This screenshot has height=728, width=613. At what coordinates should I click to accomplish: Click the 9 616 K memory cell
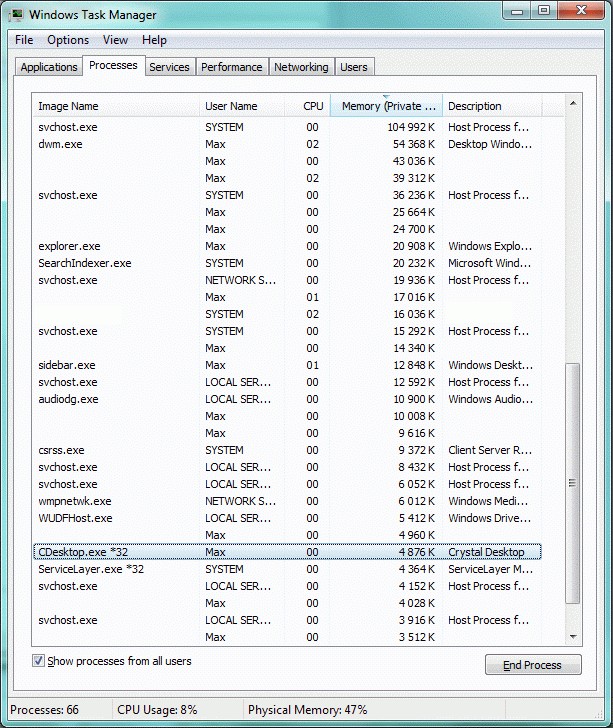417,433
